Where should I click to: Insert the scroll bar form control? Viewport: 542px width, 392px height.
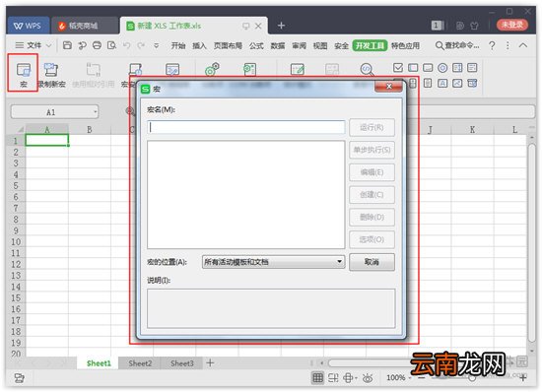click(x=428, y=83)
